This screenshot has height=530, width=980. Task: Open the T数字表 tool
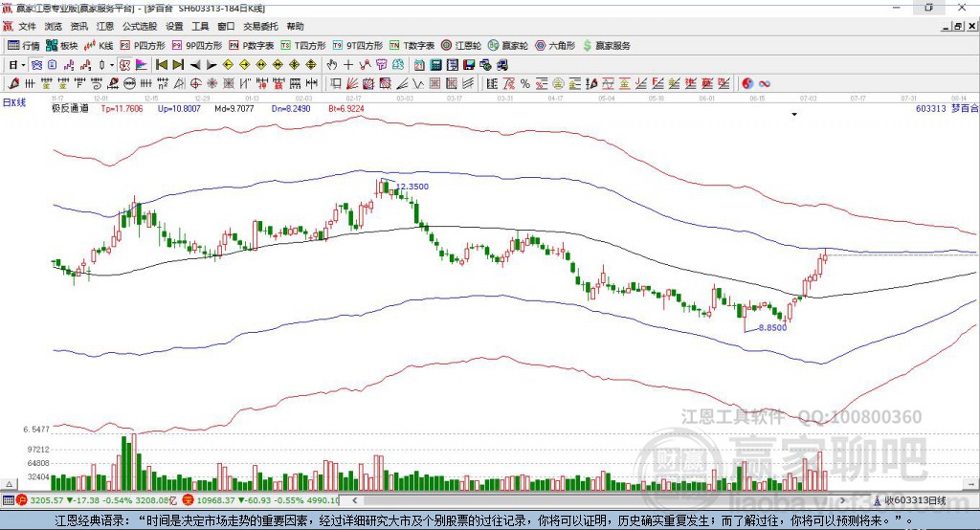[412, 46]
